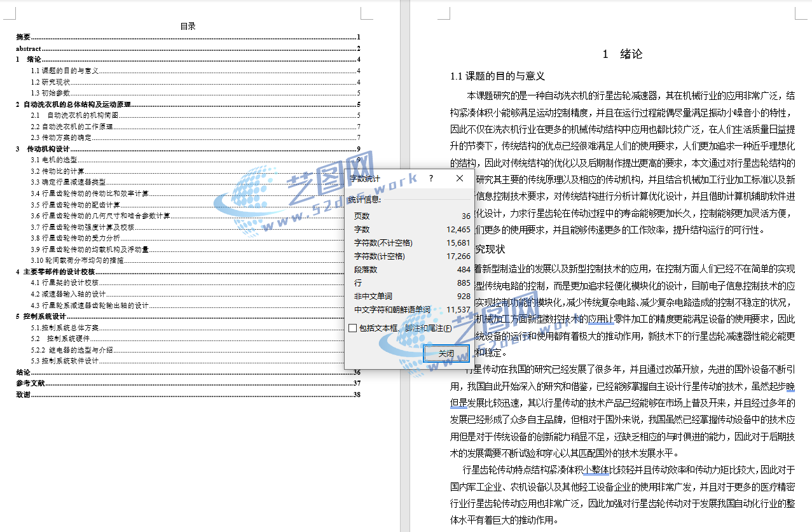Open the 参考文献 contents entry
The height and width of the screenshot is (532, 812).
click(188, 383)
